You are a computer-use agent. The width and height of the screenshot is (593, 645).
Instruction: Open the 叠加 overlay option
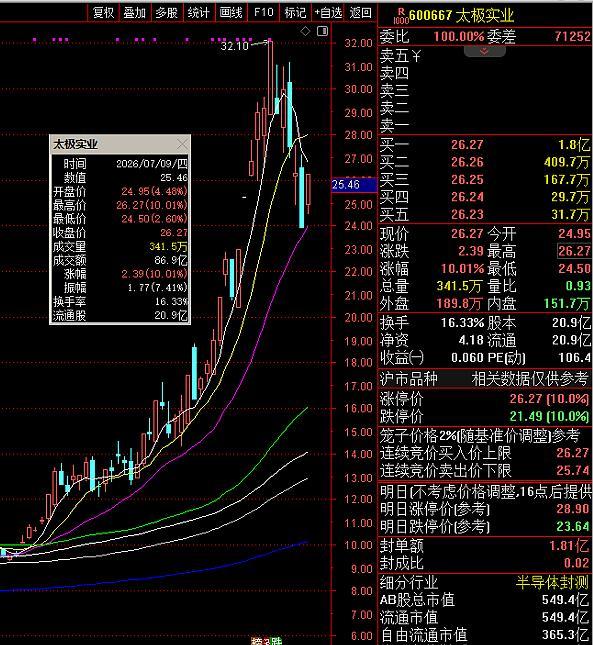[x=134, y=13]
